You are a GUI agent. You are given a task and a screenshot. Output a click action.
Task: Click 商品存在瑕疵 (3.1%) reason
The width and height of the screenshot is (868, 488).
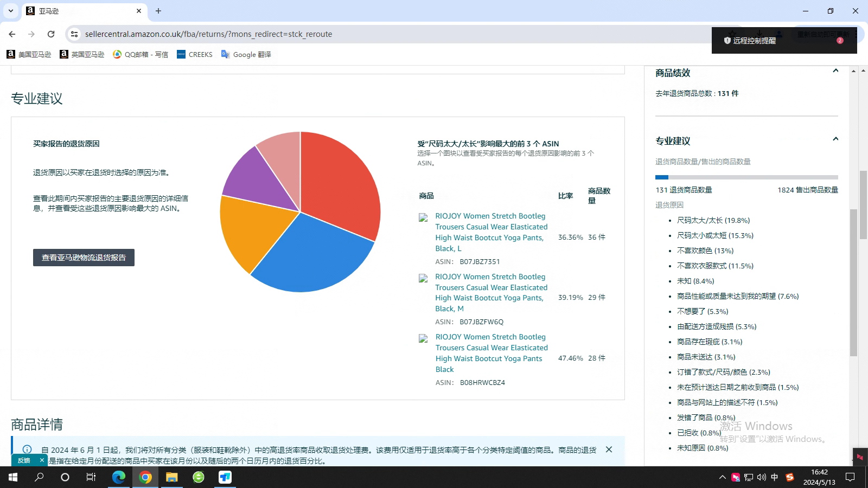point(710,342)
